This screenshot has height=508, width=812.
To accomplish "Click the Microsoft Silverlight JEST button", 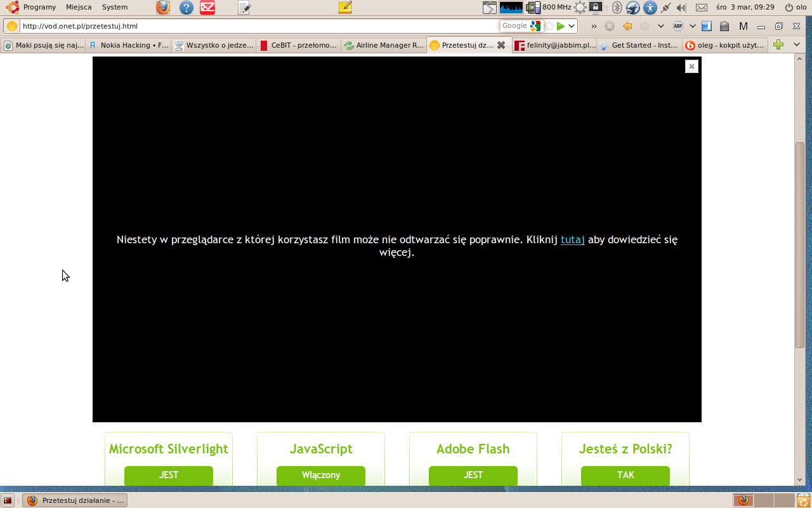I will [169, 476].
